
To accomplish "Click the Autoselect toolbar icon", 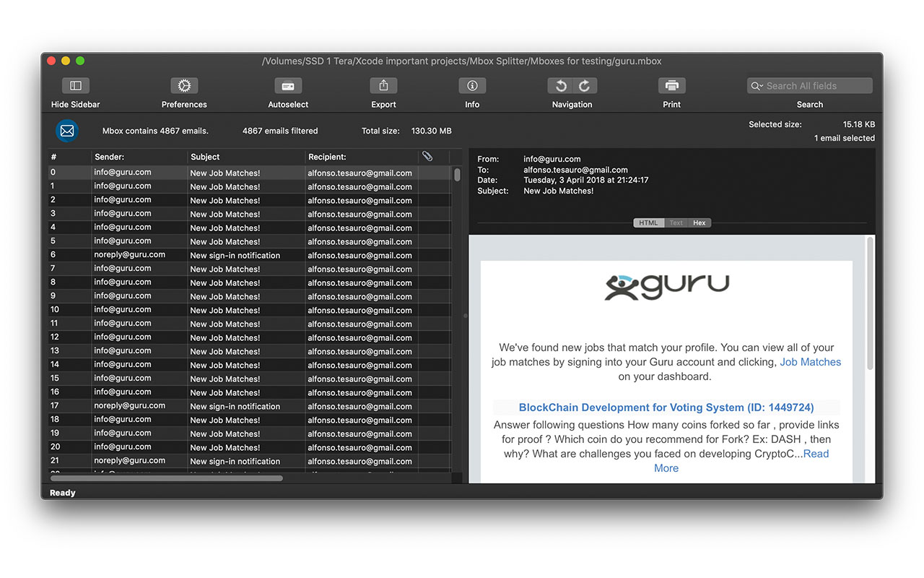I will [x=288, y=85].
